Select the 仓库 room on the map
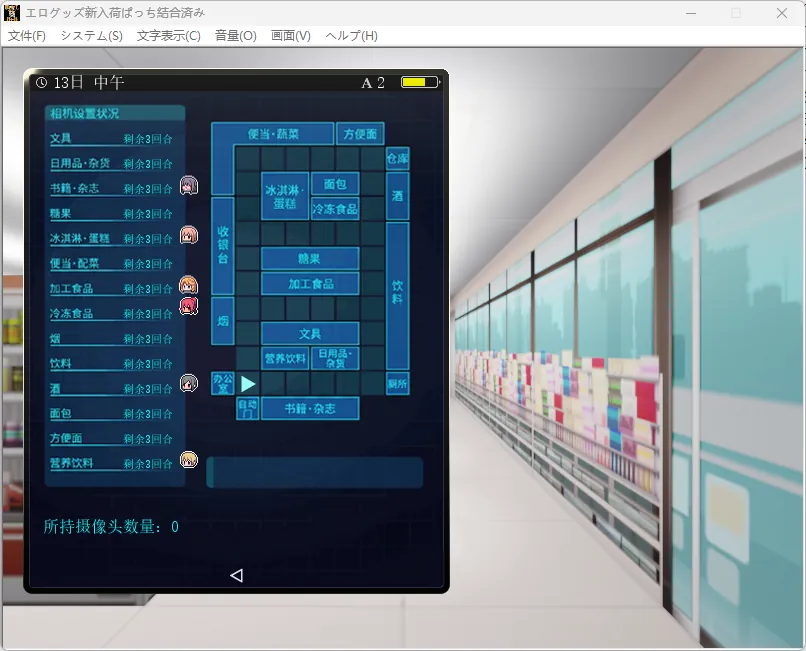Screen dimensions: 806x651 (397, 158)
